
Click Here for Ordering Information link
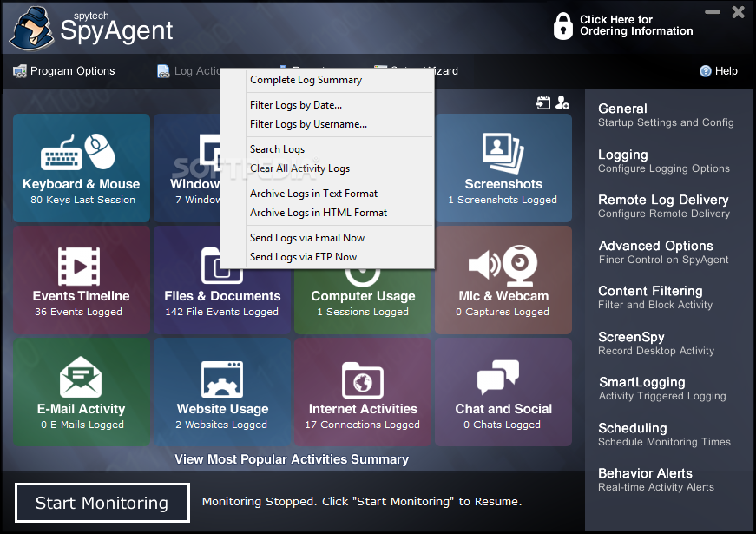click(636, 25)
